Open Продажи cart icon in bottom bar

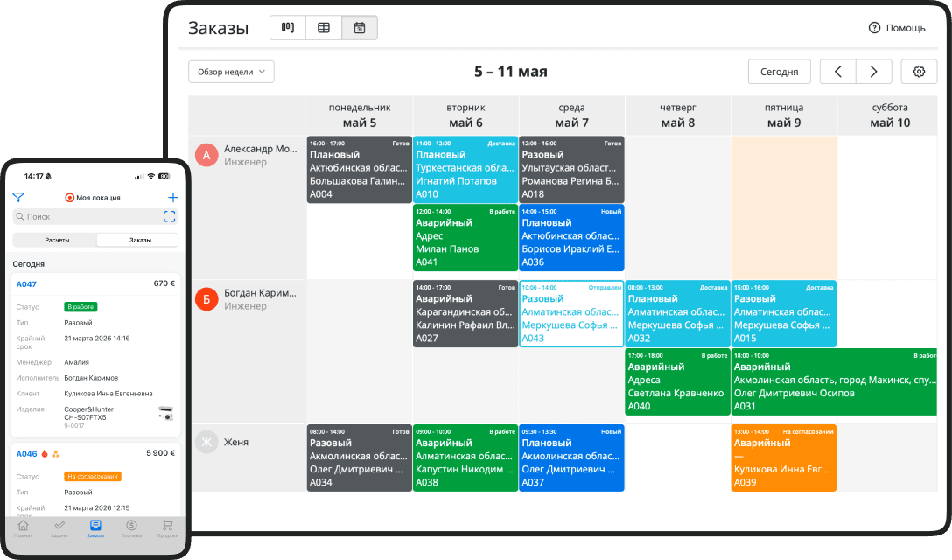(165, 528)
